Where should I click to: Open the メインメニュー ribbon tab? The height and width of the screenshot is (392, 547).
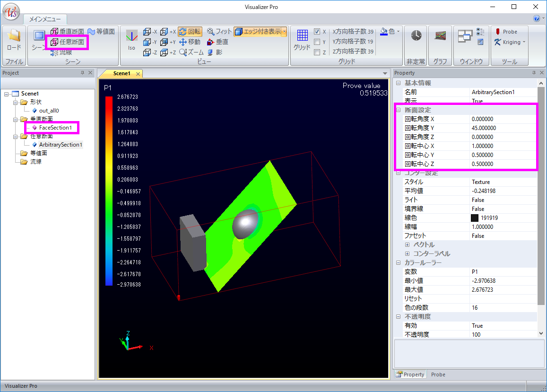pyautogui.click(x=45, y=19)
